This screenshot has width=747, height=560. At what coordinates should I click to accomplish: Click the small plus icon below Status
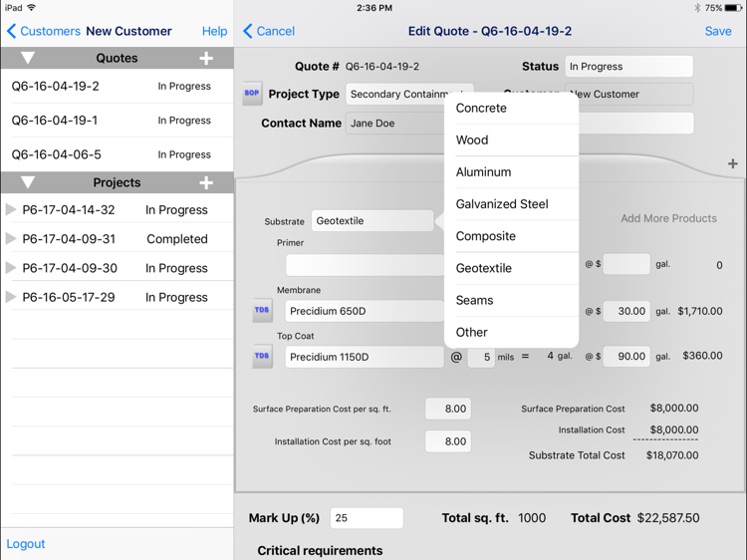[733, 163]
